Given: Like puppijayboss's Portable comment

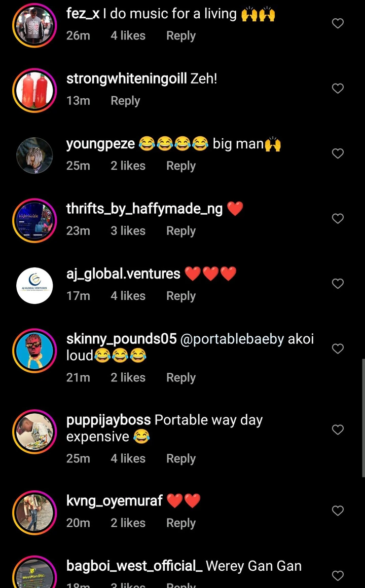Looking at the screenshot, I should coord(338,429).
